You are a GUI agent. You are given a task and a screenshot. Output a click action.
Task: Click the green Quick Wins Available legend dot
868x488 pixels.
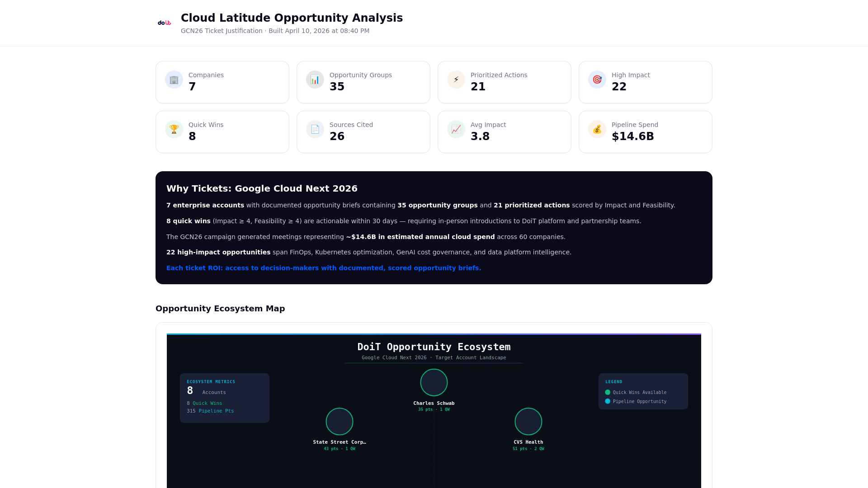(608, 392)
